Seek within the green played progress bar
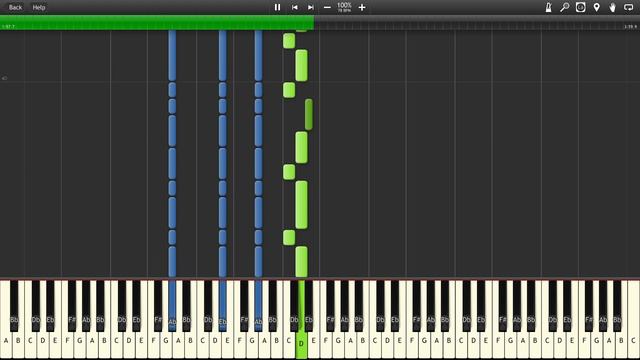This screenshot has height=360, width=640. click(157, 22)
